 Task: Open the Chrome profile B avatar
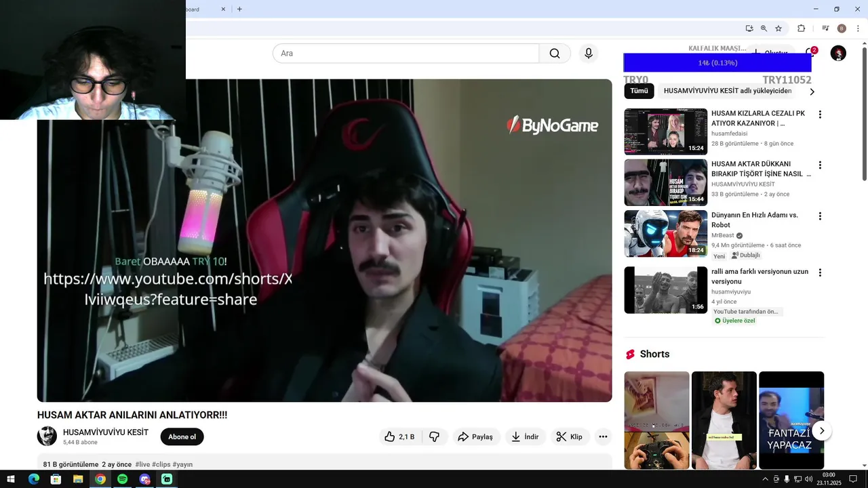click(x=842, y=28)
